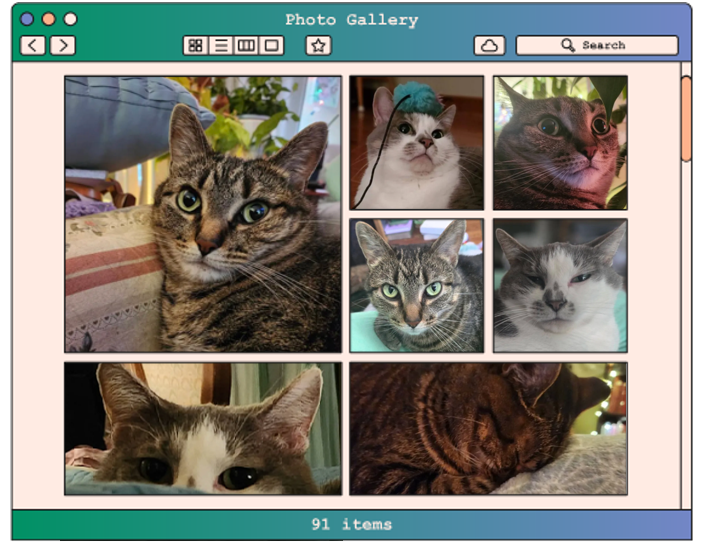The image size is (702, 548).
Task: Click the forward navigation arrow
Action: pyautogui.click(x=63, y=45)
